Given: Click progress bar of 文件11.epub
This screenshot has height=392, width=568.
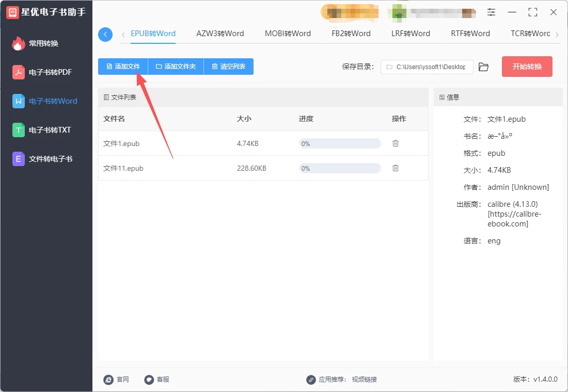Looking at the screenshot, I should pyautogui.click(x=340, y=168).
